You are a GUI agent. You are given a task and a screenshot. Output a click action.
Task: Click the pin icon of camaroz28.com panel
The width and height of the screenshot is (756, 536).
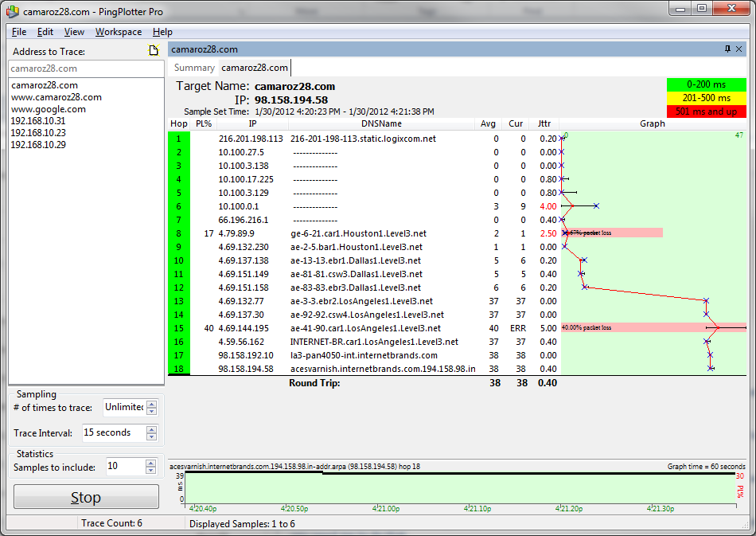tap(727, 49)
